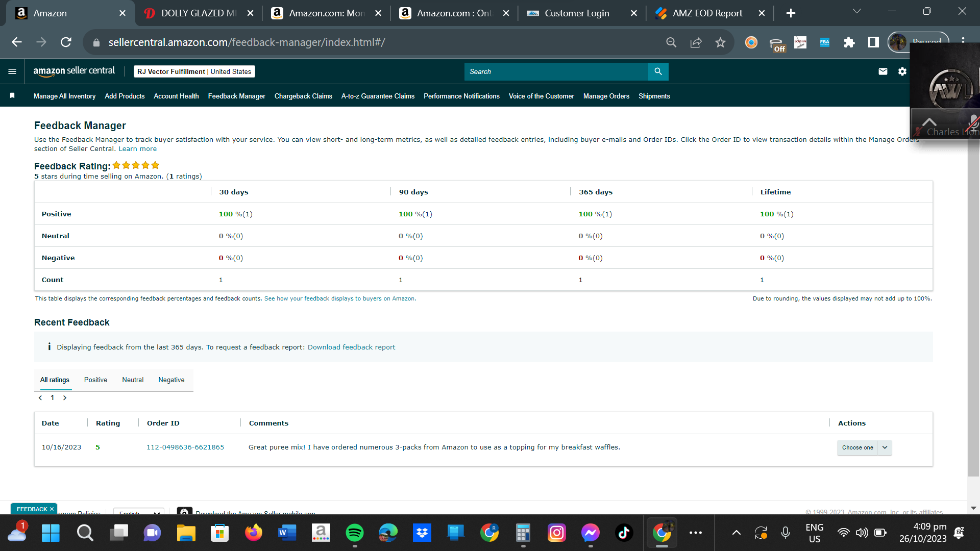This screenshot has width=980, height=551.
Task: Open link about how feedback displays to buyers
Action: coord(340,299)
